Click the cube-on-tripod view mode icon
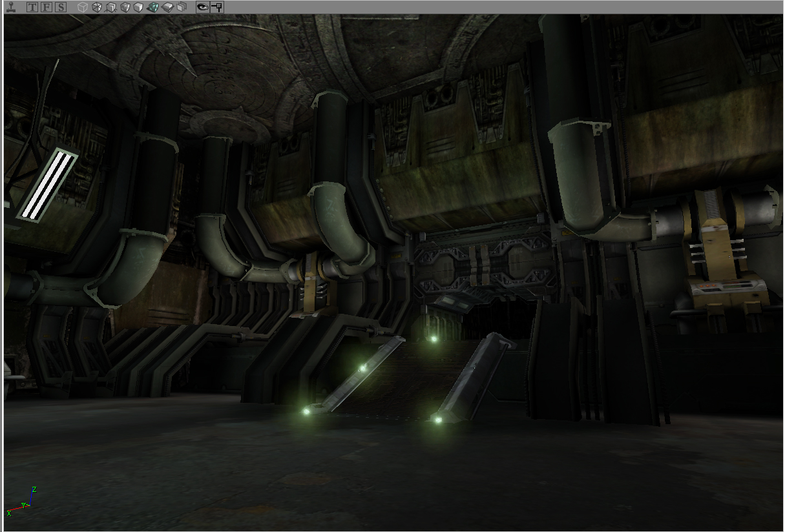785x532 pixels. (x=110, y=7)
